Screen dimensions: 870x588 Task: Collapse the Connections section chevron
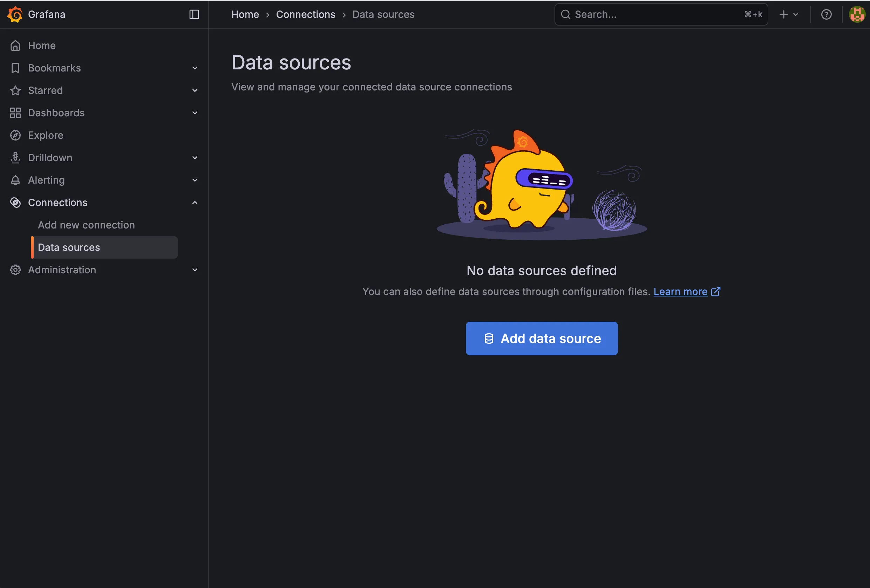pyautogui.click(x=195, y=203)
